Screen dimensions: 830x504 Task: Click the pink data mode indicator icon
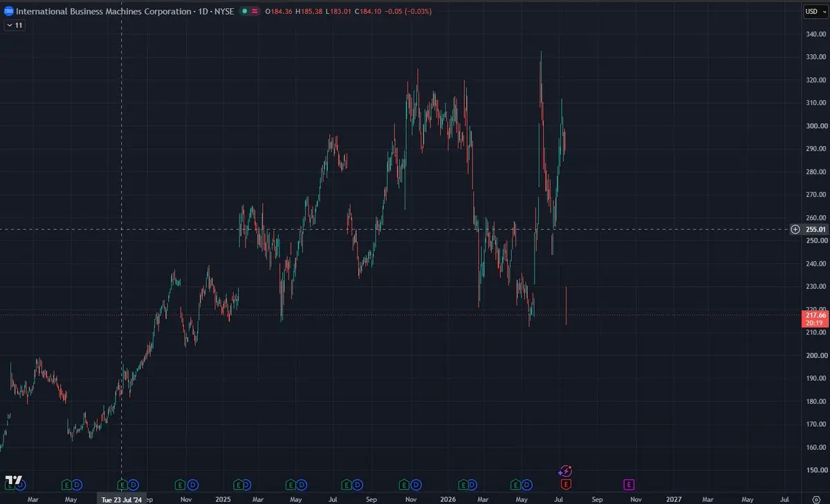coord(255,12)
